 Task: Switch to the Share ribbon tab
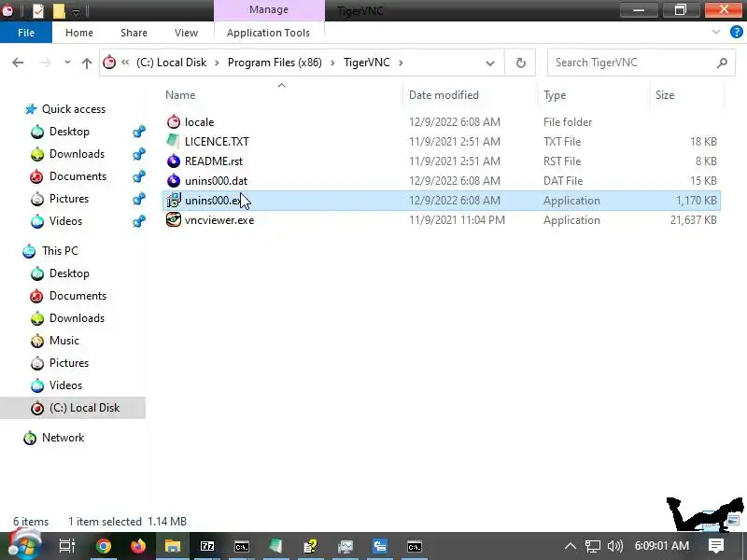(134, 33)
